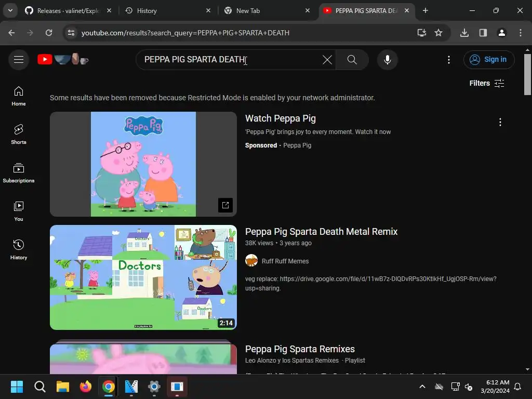
Task: Open Peppa Pig Sparta Death Metal Remix title
Action: click(321, 232)
